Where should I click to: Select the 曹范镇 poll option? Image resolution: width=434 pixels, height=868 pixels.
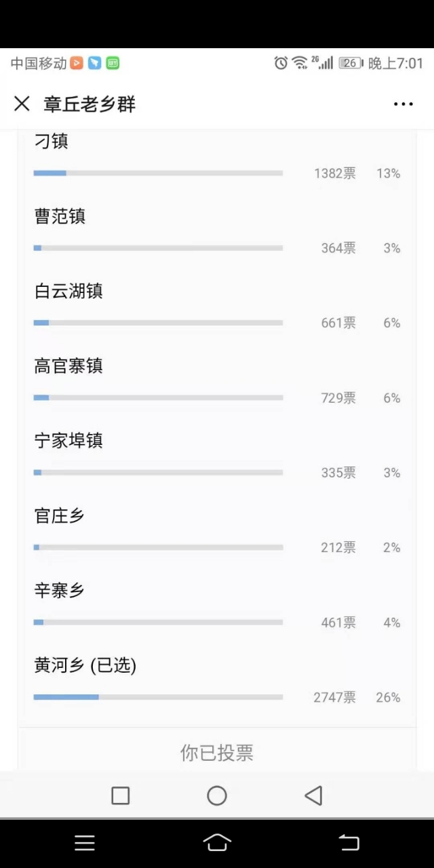point(217,231)
